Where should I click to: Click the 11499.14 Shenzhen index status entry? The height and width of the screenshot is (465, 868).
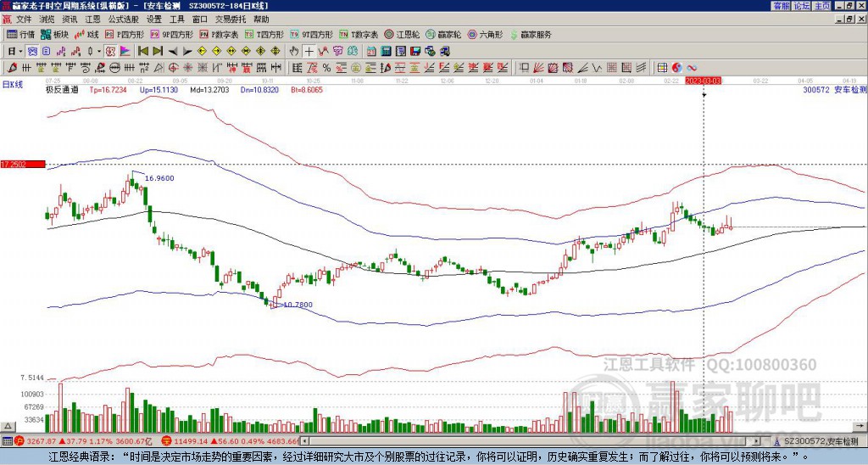coord(231,441)
